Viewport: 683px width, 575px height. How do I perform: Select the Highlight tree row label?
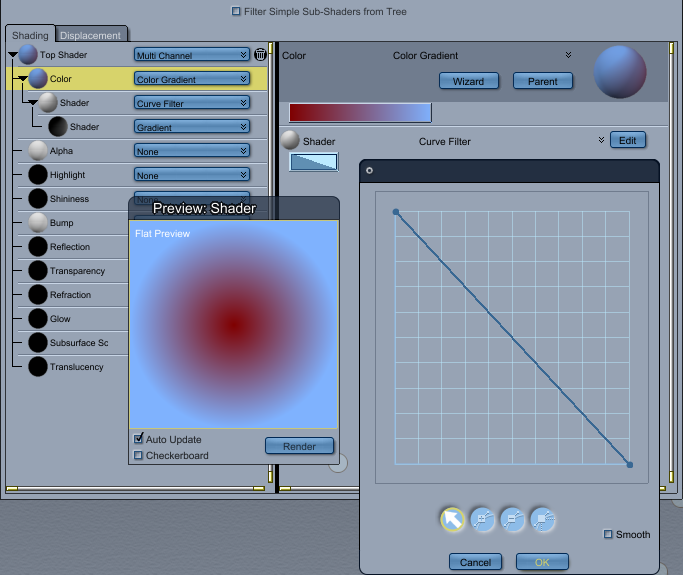pos(67,175)
